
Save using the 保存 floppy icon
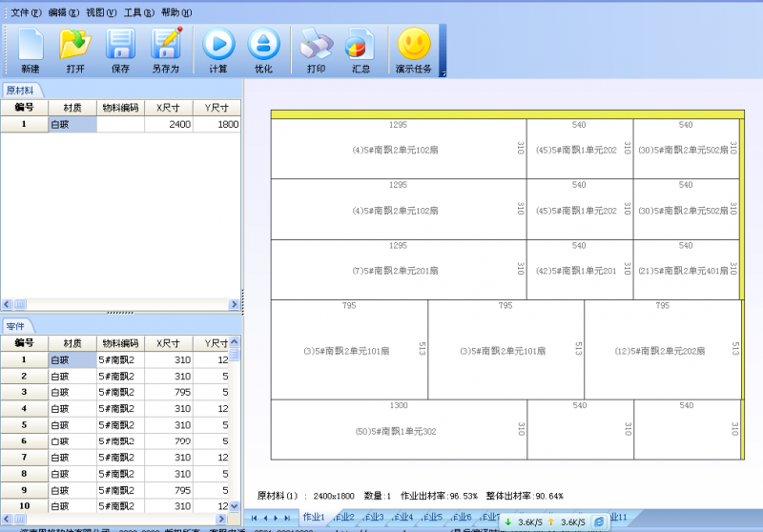[120, 50]
